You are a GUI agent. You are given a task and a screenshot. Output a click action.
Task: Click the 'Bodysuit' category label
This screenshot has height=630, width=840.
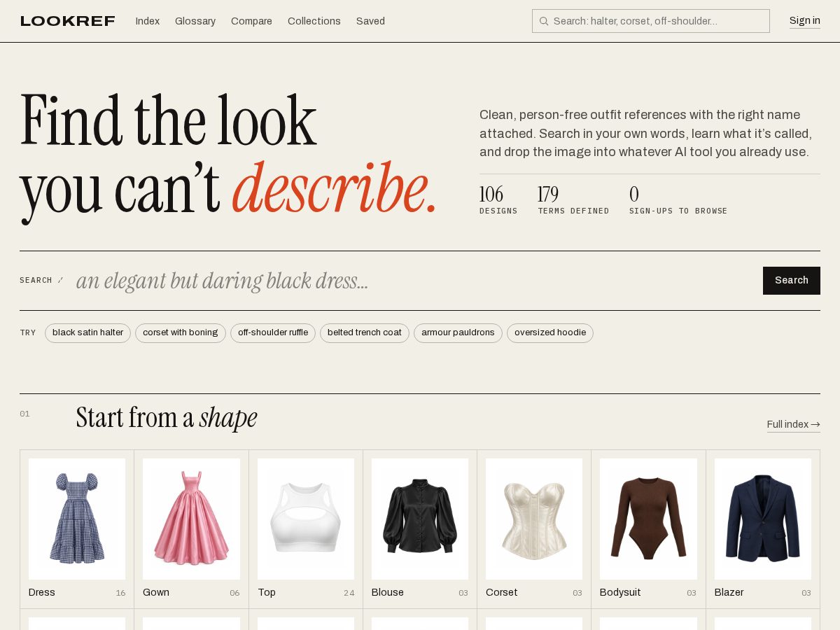(620, 593)
